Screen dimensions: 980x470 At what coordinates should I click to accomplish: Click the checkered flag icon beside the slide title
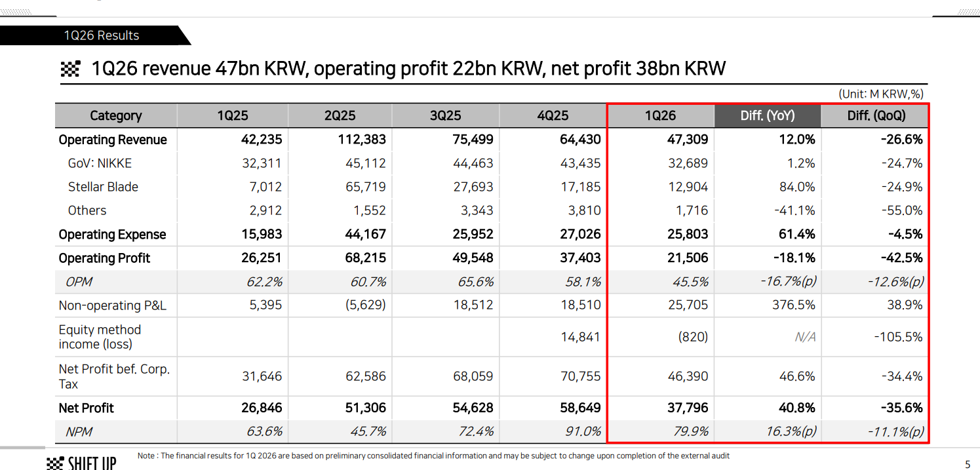(x=70, y=69)
